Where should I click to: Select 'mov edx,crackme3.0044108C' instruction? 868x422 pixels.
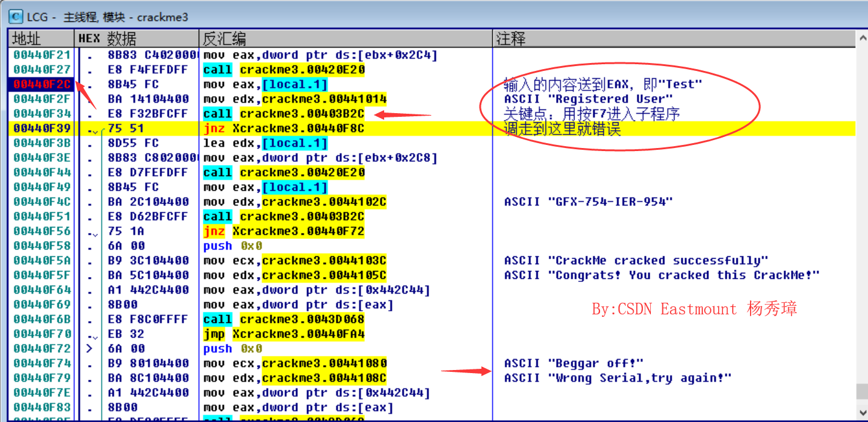tap(295, 378)
